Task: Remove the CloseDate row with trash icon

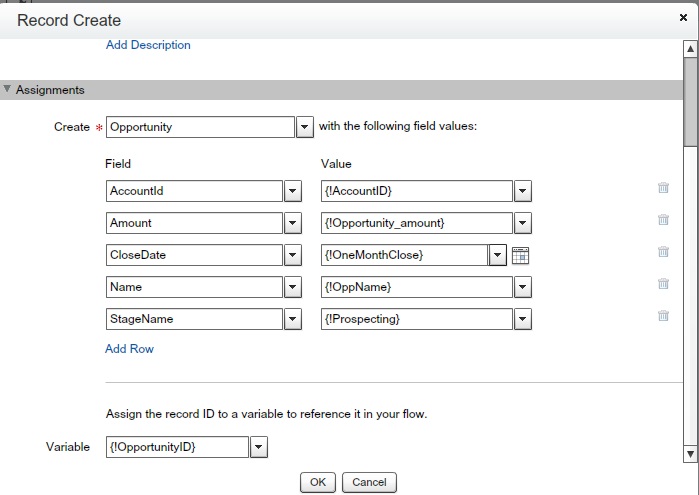Action: 663,252
